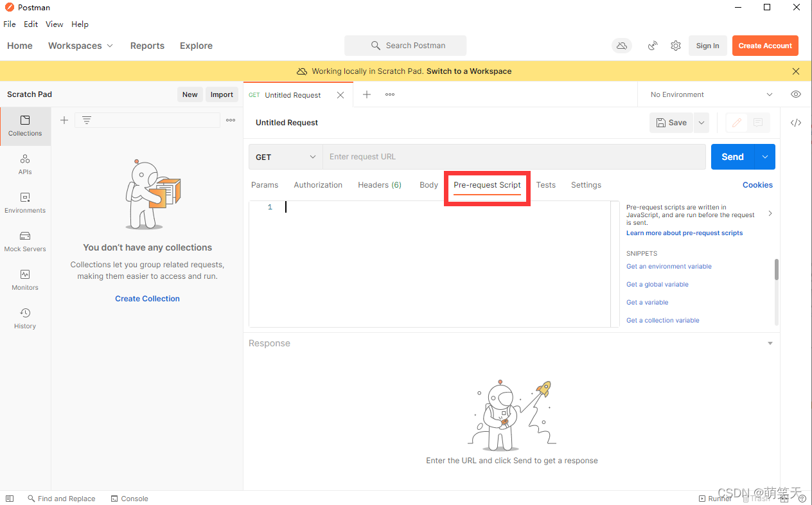
Task: Click the edit pencil icon
Action: tap(737, 122)
